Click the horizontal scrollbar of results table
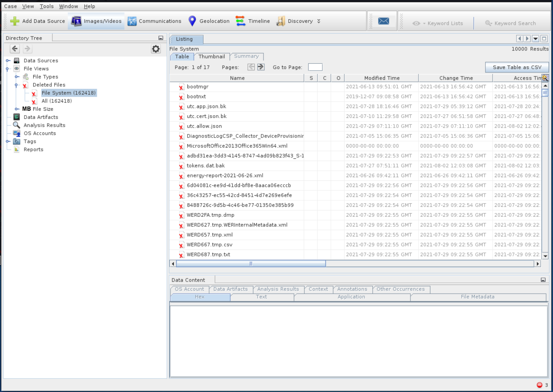The image size is (553, 392). pos(251,264)
